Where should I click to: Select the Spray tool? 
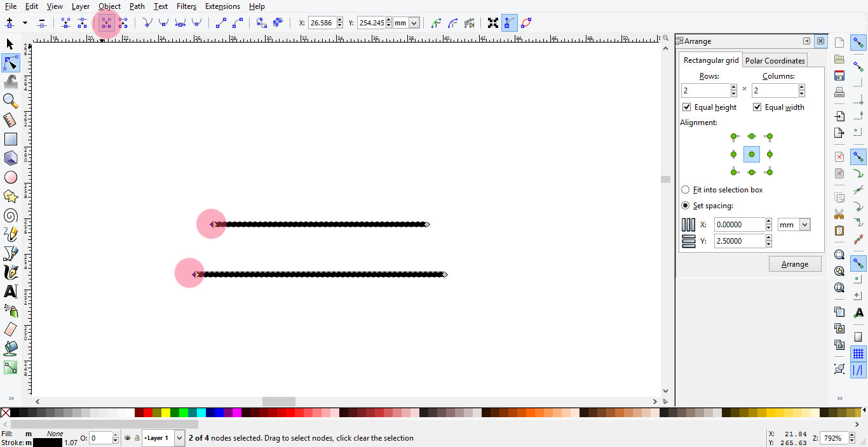(10, 310)
